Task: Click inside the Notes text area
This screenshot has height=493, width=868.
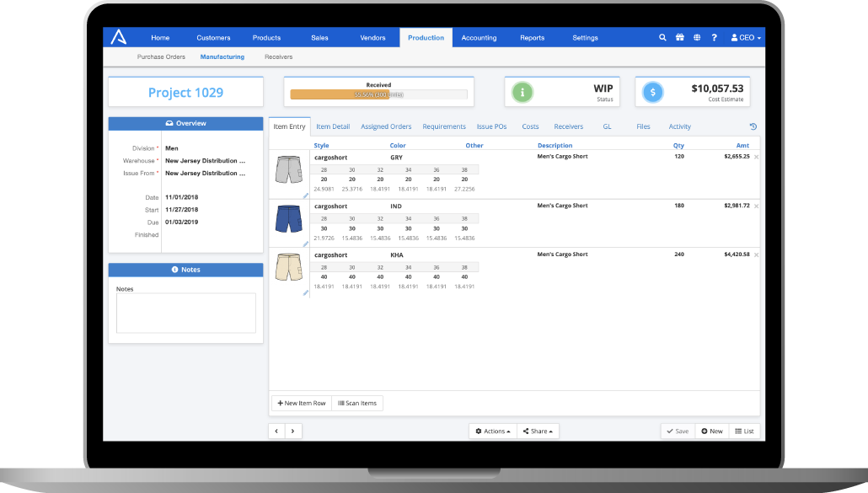Action: click(x=185, y=312)
